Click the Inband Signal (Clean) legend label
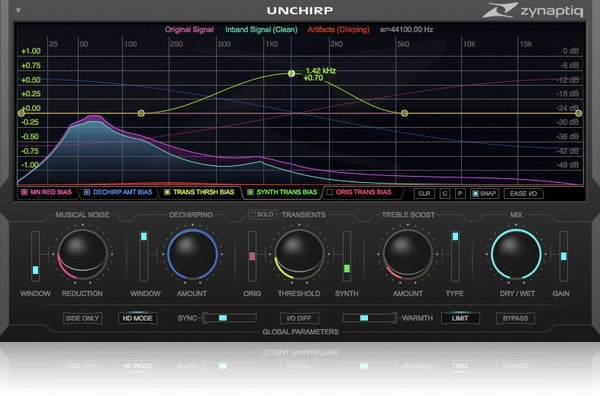Image resolution: width=600 pixels, height=396 pixels. click(261, 29)
